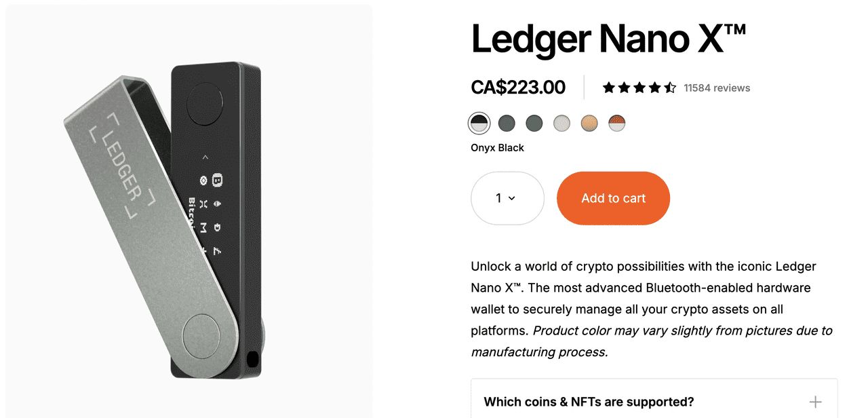Viewport: 868px width, 418px height.
Task: Click the CA$223.00 price text
Action: tap(518, 87)
